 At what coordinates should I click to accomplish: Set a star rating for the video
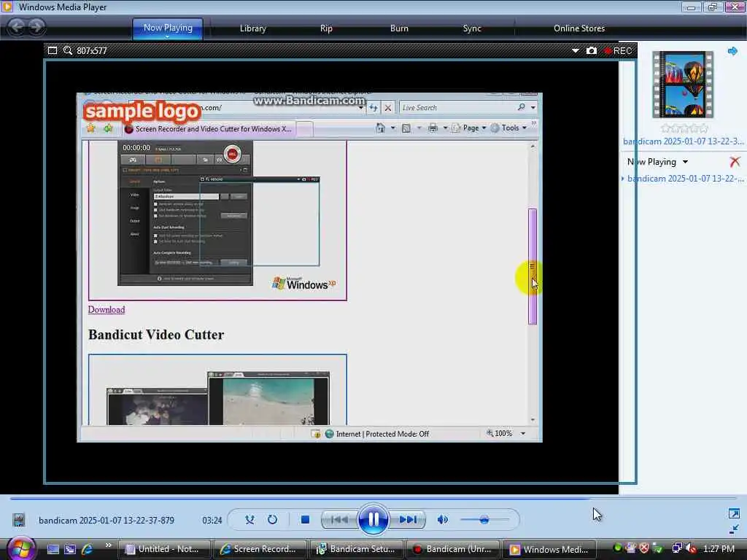point(684,128)
